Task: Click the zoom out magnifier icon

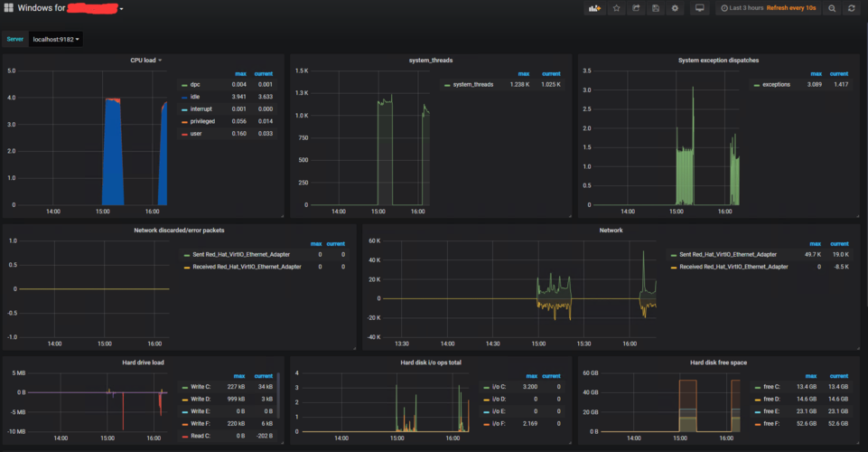Action: tap(832, 8)
